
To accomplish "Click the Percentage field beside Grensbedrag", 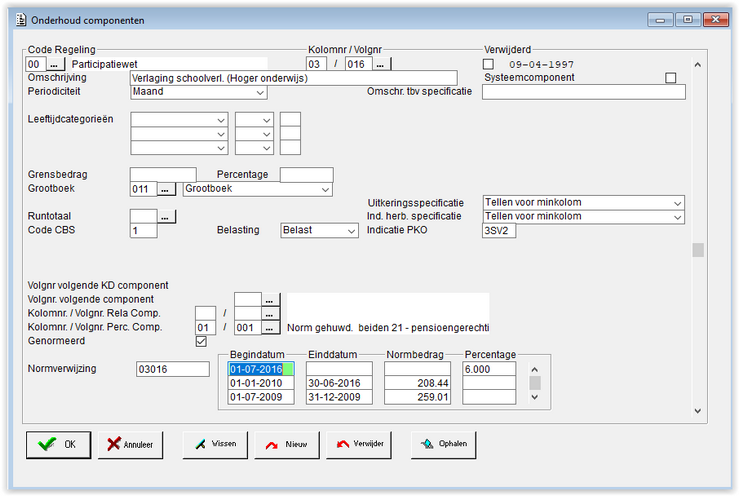I will click(x=306, y=174).
